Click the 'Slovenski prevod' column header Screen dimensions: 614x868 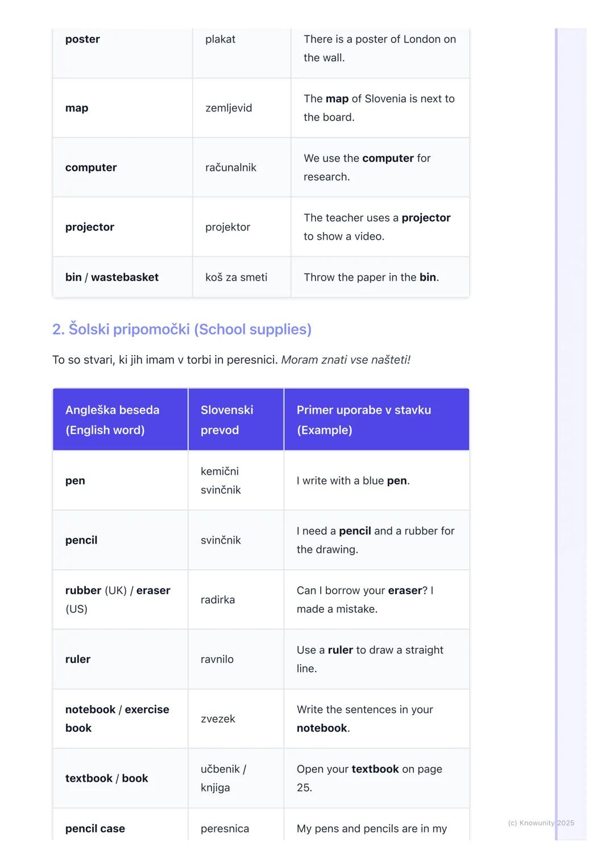coord(227,420)
